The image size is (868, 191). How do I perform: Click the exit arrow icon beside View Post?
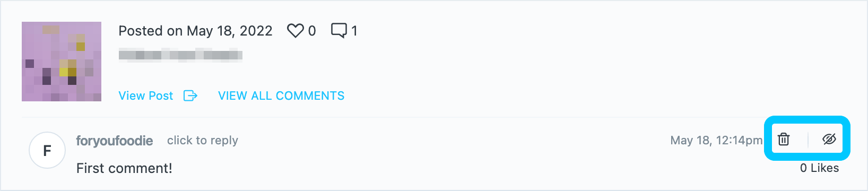pos(190,95)
